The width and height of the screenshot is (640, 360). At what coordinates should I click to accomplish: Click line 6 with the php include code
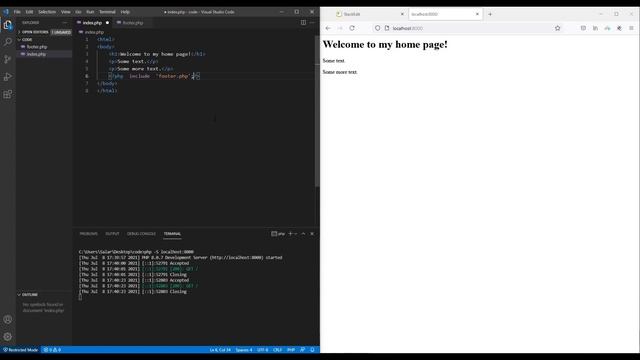154,76
